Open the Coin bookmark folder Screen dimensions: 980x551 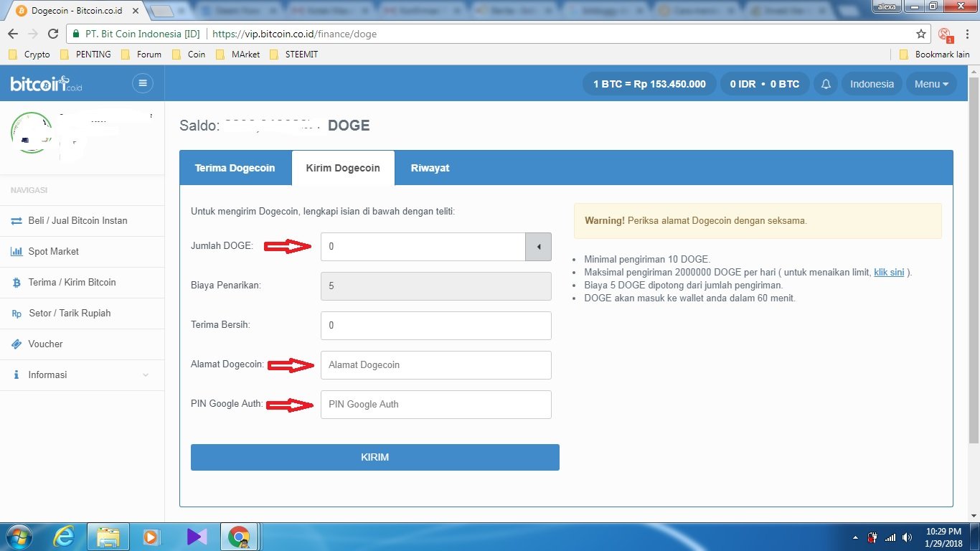tap(189, 55)
